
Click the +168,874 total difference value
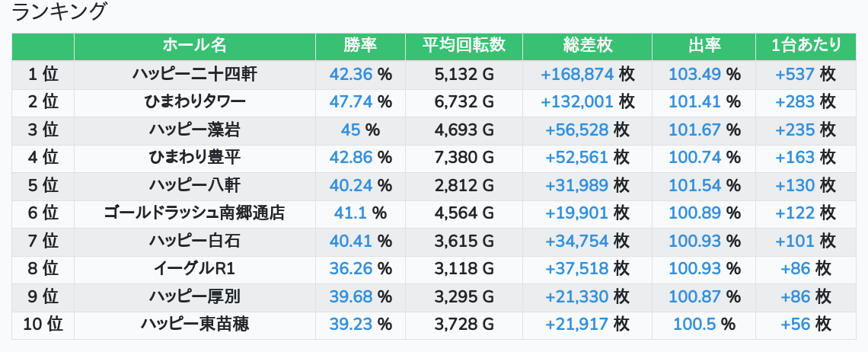click(x=577, y=74)
